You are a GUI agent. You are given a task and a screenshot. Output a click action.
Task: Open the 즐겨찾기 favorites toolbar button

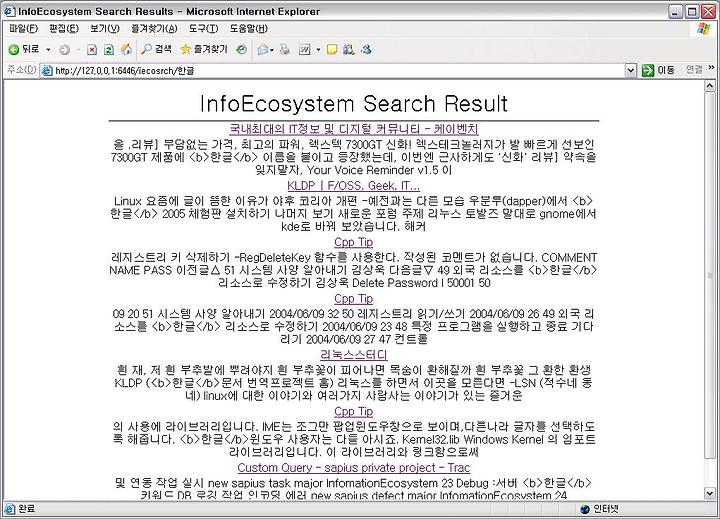pos(204,49)
